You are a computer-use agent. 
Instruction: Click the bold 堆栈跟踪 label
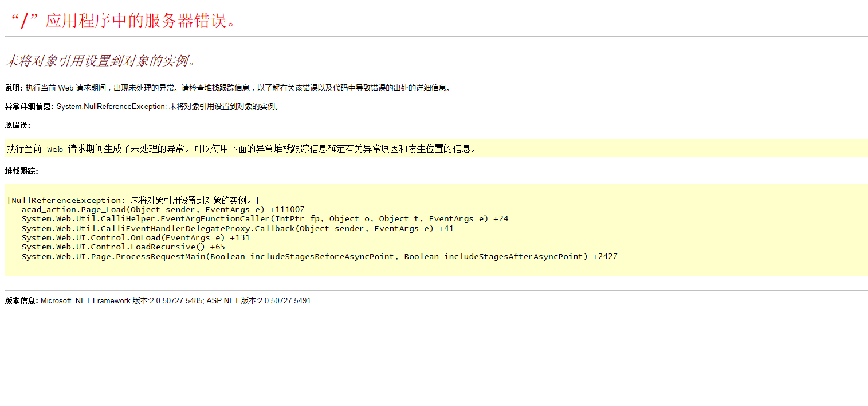coord(22,171)
